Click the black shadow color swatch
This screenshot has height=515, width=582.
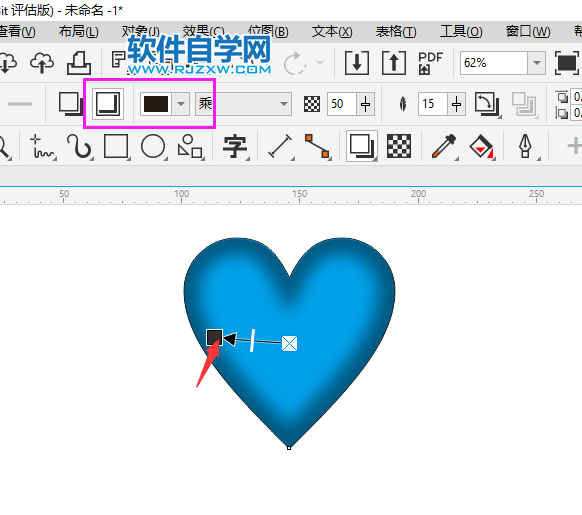[x=156, y=104]
